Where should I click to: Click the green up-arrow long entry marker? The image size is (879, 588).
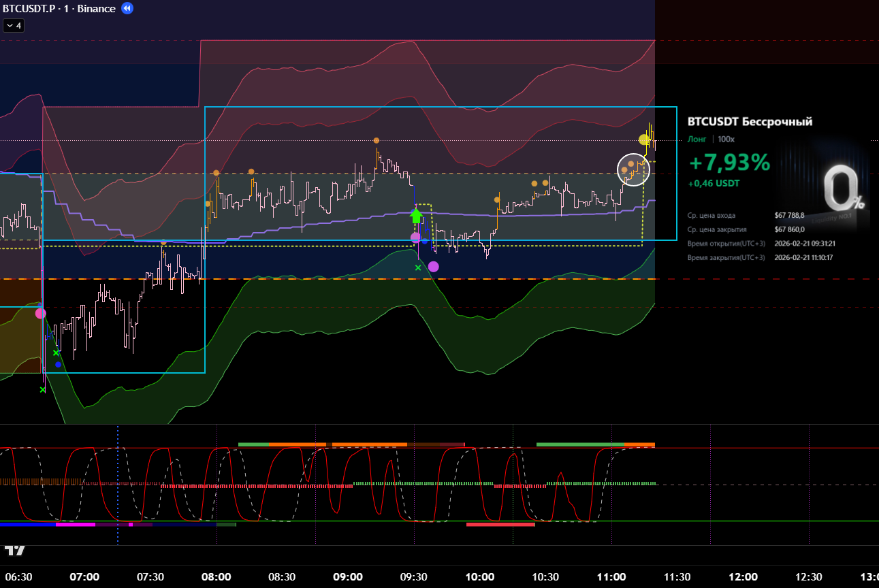tap(416, 216)
